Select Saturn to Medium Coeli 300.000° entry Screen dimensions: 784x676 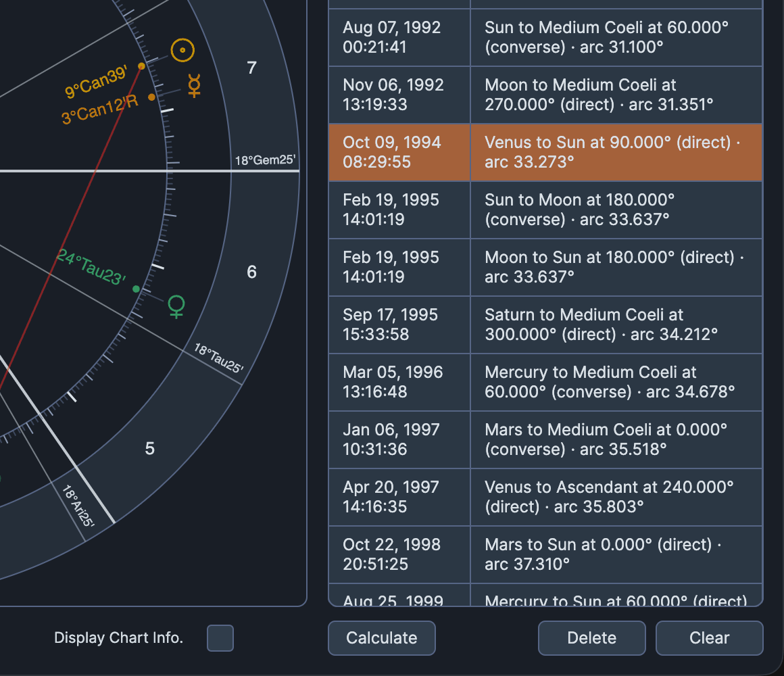coord(616,325)
